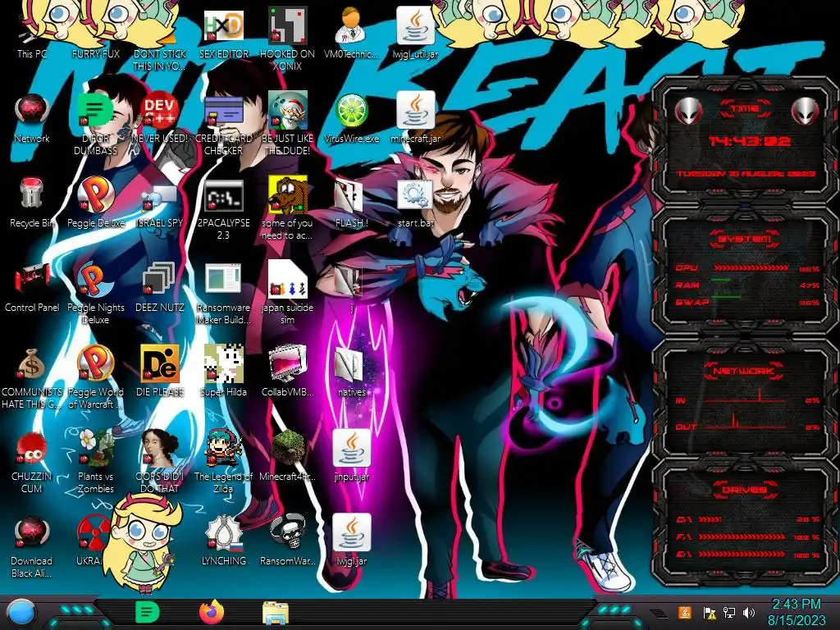
Task: Click the taskbar clock showing 2:43 PM
Action: coord(797,612)
